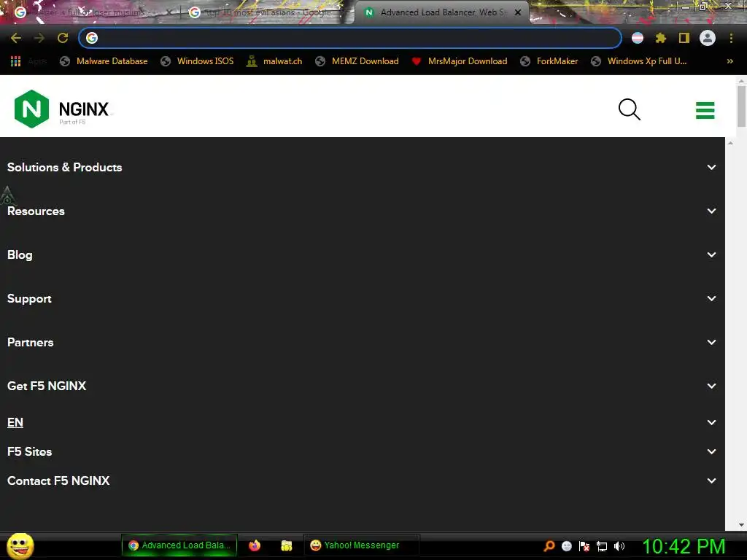Go back with the browser arrow
Image resolution: width=747 pixels, height=560 pixels.
pos(16,38)
